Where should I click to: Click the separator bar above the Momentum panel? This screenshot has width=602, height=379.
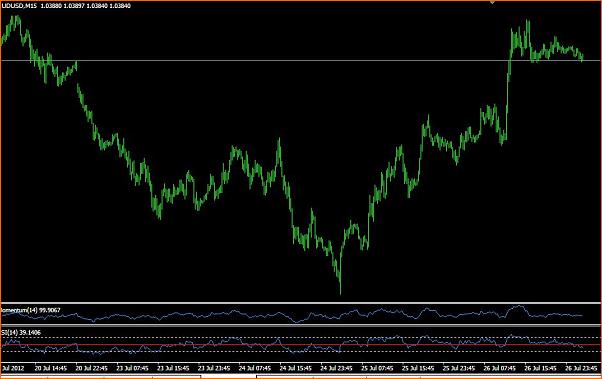click(301, 303)
